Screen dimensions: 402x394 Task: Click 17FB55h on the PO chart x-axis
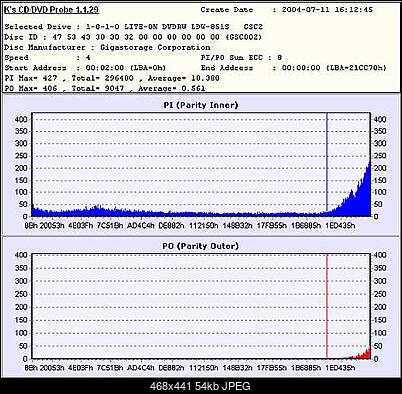[272, 368]
